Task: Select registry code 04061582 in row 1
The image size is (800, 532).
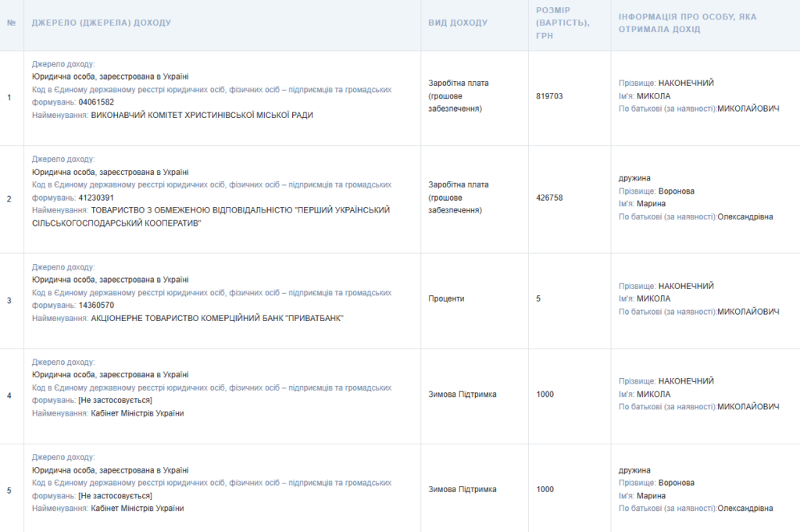Action: (x=96, y=102)
